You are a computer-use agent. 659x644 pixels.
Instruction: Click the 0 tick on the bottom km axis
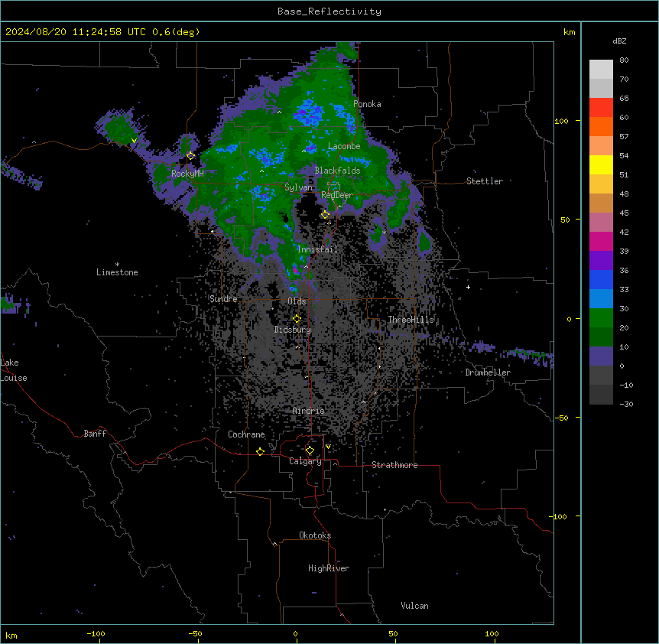(x=295, y=634)
